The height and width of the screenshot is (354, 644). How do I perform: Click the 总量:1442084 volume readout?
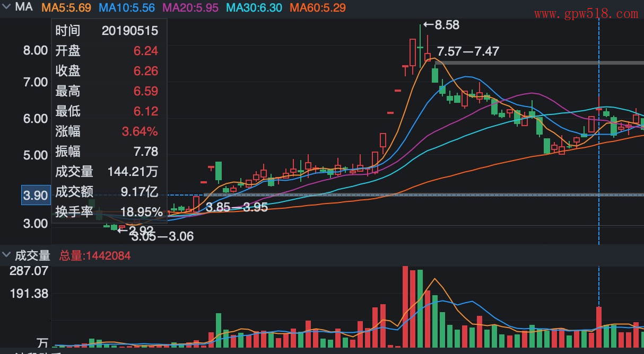[x=94, y=255]
